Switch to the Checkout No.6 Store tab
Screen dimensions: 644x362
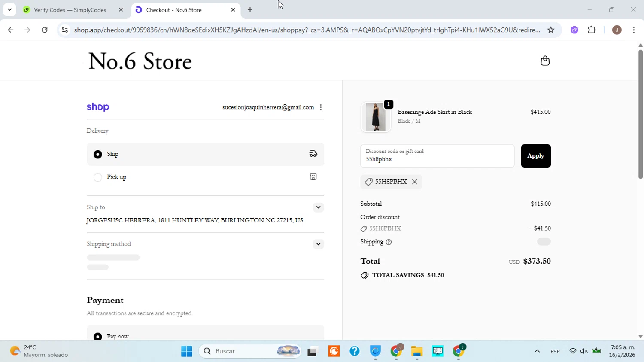click(x=185, y=10)
